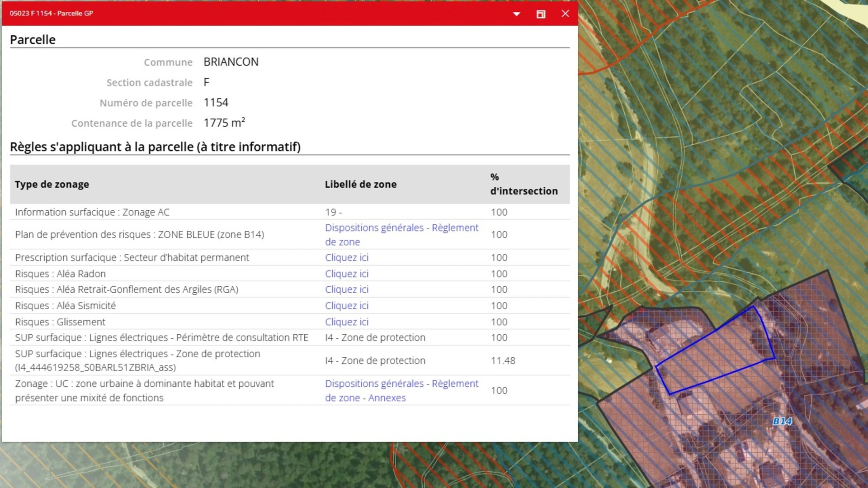Click the Type de zonage column header
The width and height of the screenshot is (868, 488).
[52, 184]
